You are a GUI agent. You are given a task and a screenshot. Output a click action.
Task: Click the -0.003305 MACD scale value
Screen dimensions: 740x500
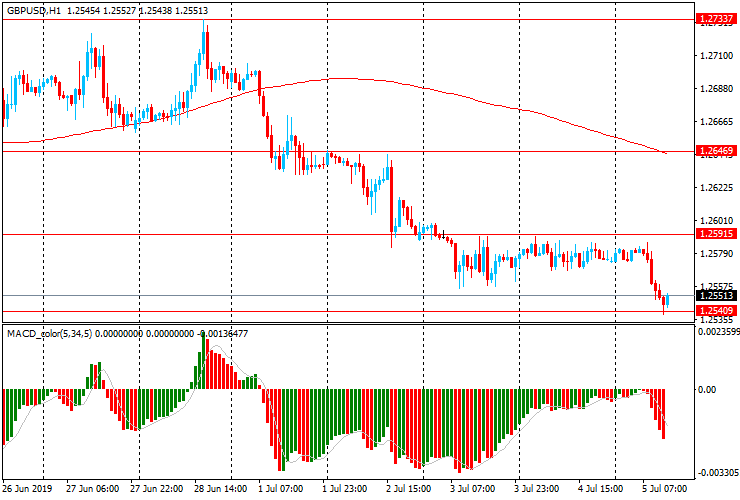click(x=718, y=473)
